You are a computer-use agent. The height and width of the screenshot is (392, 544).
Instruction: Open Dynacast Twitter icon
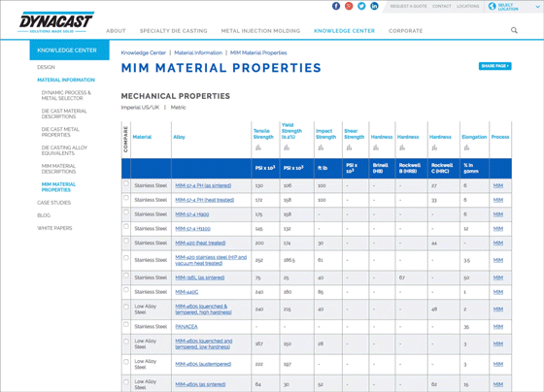point(361,6)
